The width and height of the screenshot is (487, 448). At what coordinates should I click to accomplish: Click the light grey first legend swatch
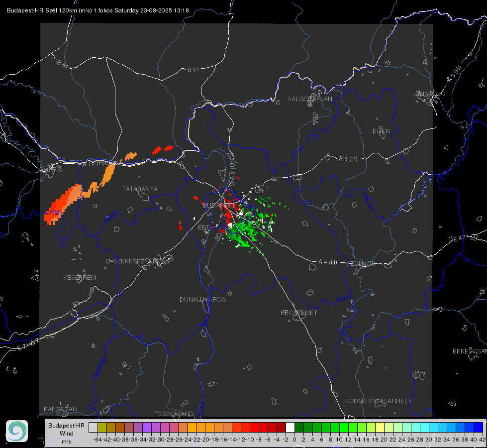tap(93, 427)
